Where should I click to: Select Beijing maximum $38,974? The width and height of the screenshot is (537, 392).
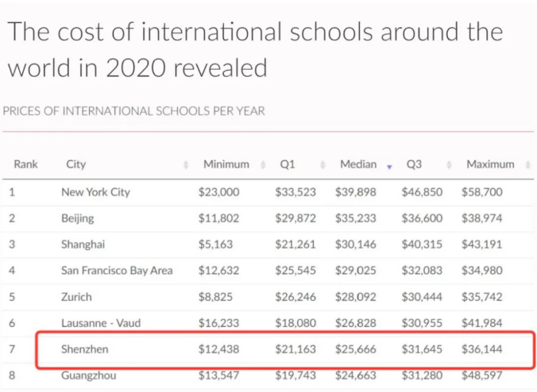point(482,218)
